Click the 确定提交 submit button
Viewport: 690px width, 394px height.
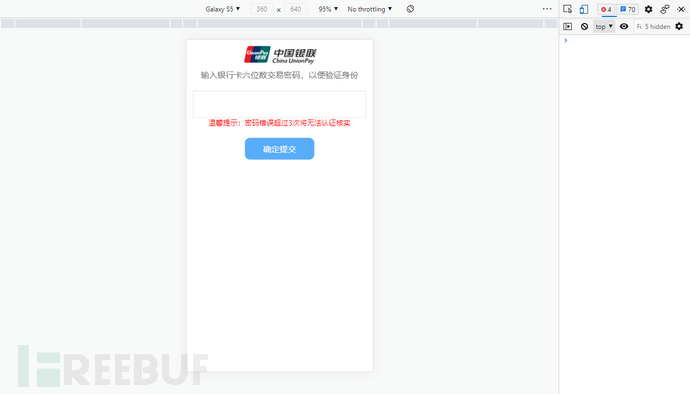(x=279, y=149)
